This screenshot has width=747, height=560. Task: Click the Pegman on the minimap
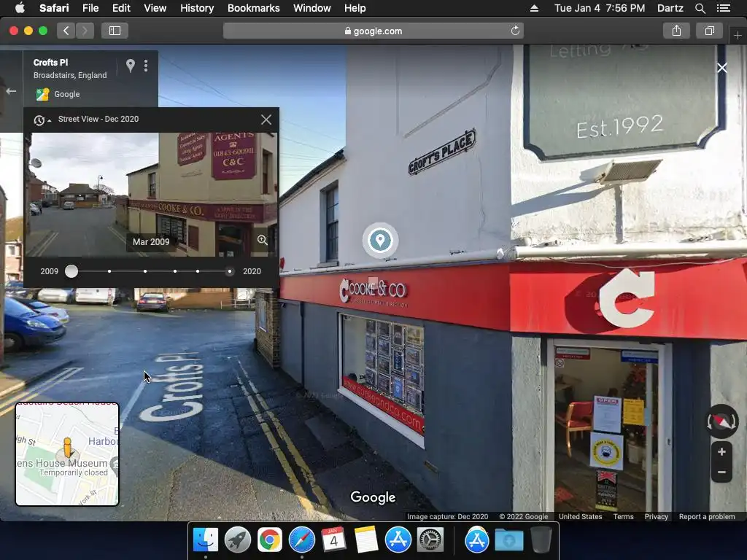67,448
